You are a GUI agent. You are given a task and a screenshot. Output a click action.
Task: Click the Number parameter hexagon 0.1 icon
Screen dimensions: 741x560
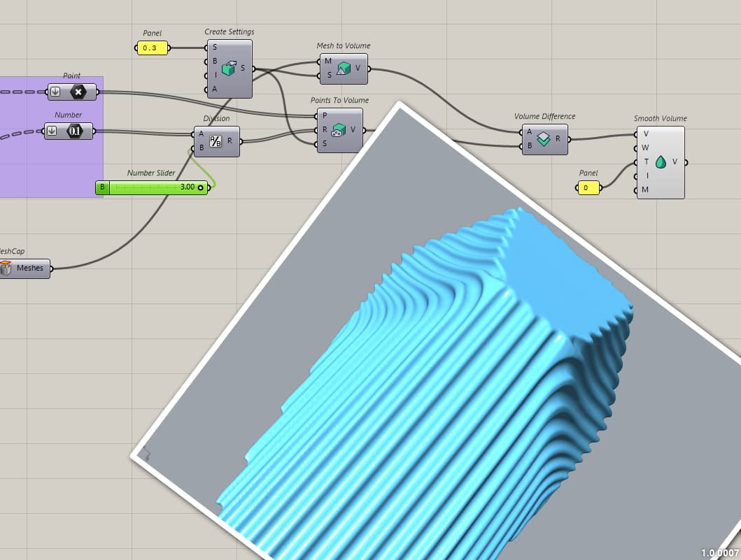[75, 131]
